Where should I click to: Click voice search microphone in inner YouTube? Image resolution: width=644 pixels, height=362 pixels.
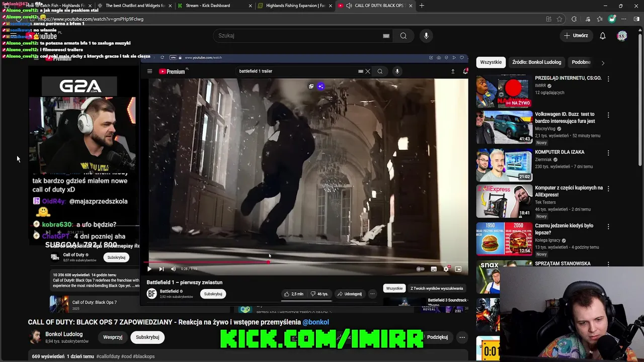[x=397, y=71]
